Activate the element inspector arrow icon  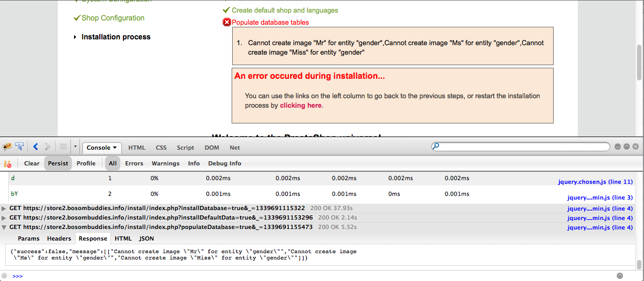20,147
